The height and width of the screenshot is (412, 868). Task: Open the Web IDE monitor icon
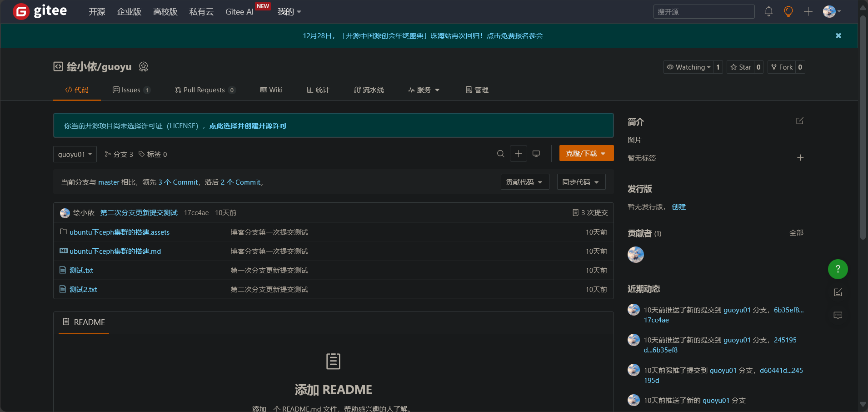point(536,154)
